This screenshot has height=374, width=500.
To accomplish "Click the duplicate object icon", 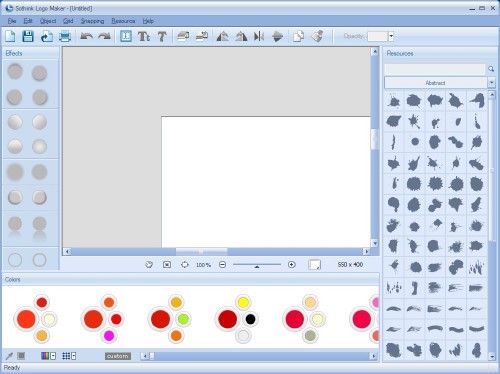I will tap(298, 36).
